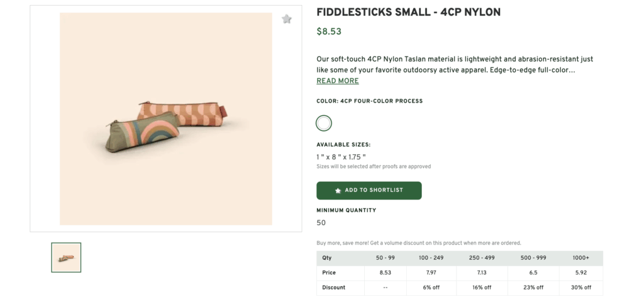
Task: Pick the 500 - 999 quantity tier
Action: click(x=533, y=258)
